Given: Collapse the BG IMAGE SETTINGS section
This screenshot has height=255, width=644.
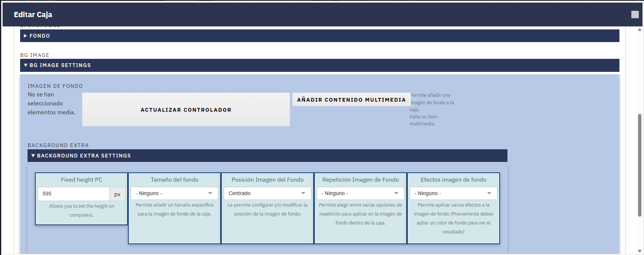Looking at the screenshot, I should pos(320,65).
